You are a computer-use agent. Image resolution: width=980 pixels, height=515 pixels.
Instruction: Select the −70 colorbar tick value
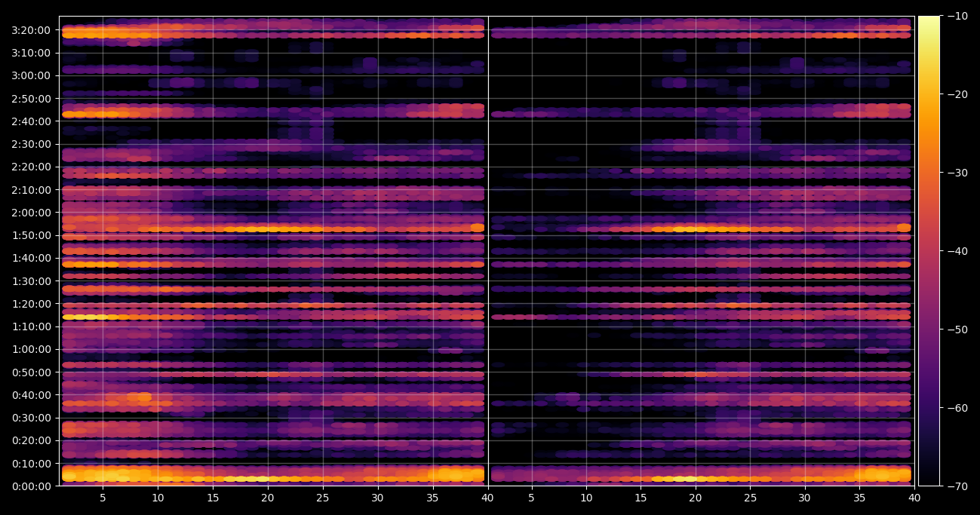[x=959, y=486]
